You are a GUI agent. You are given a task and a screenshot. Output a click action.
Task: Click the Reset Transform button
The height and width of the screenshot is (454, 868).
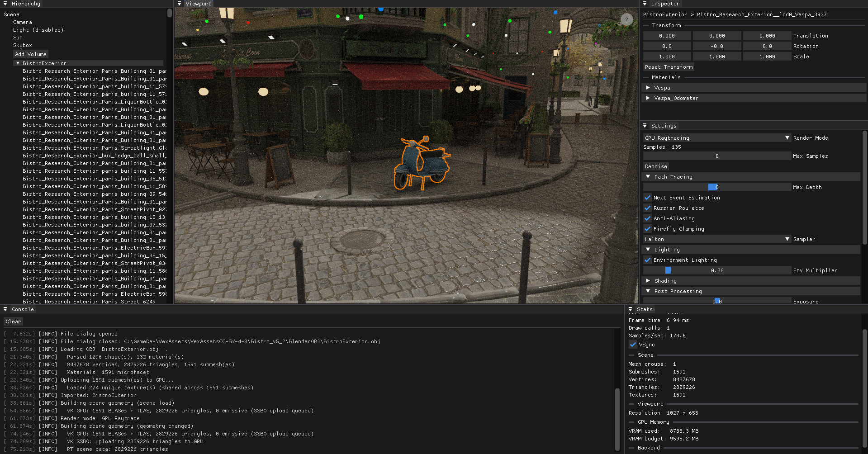click(669, 67)
